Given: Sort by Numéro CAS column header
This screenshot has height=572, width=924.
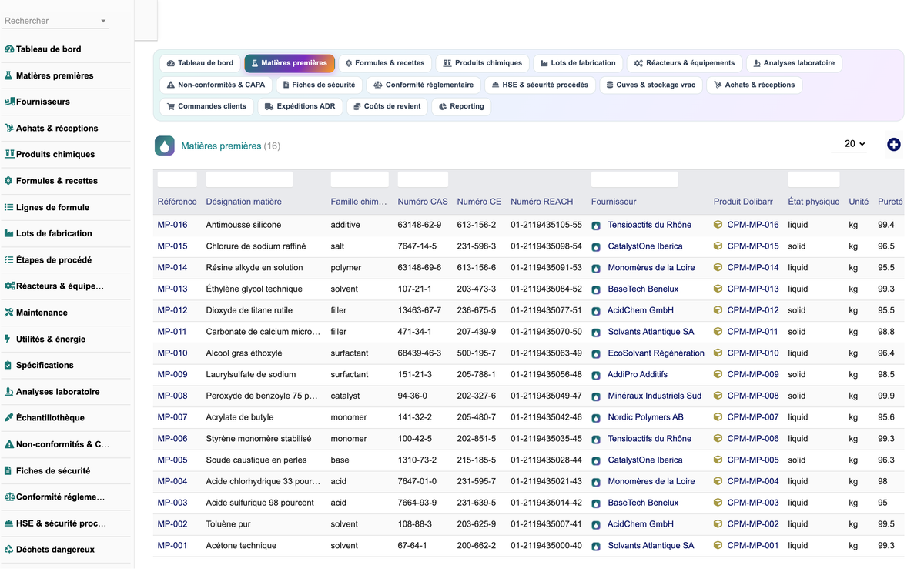Looking at the screenshot, I should coord(423,202).
